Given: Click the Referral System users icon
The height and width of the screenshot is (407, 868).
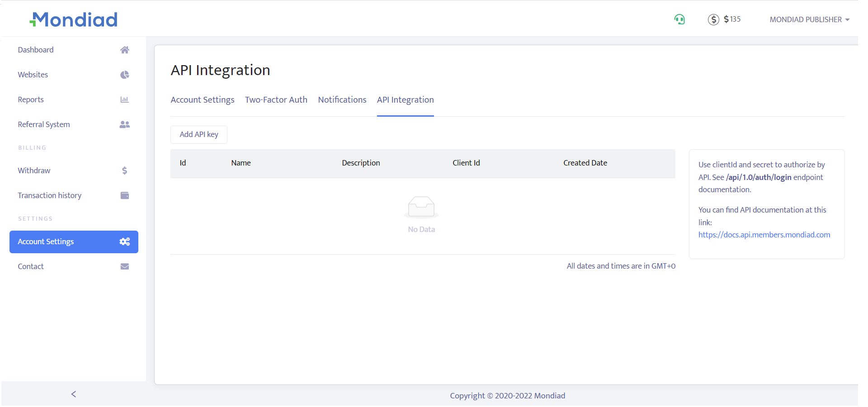Looking at the screenshot, I should point(125,124).
